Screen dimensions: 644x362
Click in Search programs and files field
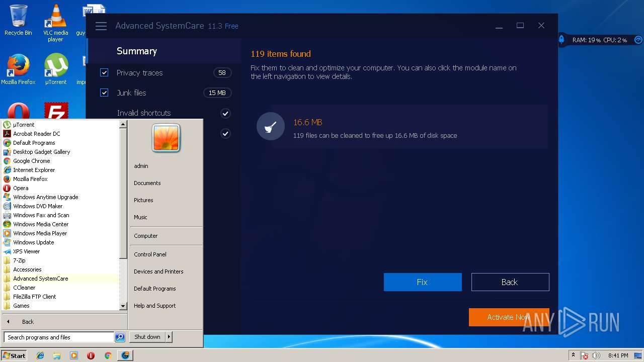click(x=59, y=337)
